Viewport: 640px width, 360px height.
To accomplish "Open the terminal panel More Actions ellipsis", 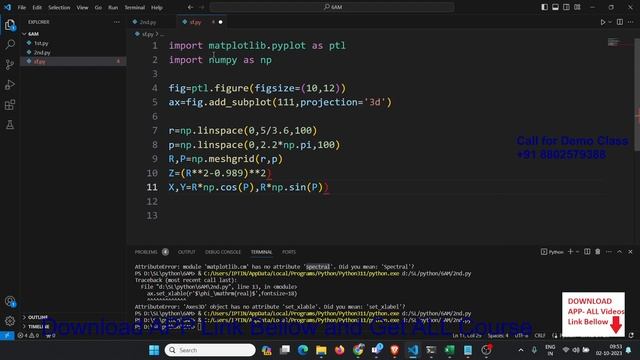I will click(x=609, y=251).
